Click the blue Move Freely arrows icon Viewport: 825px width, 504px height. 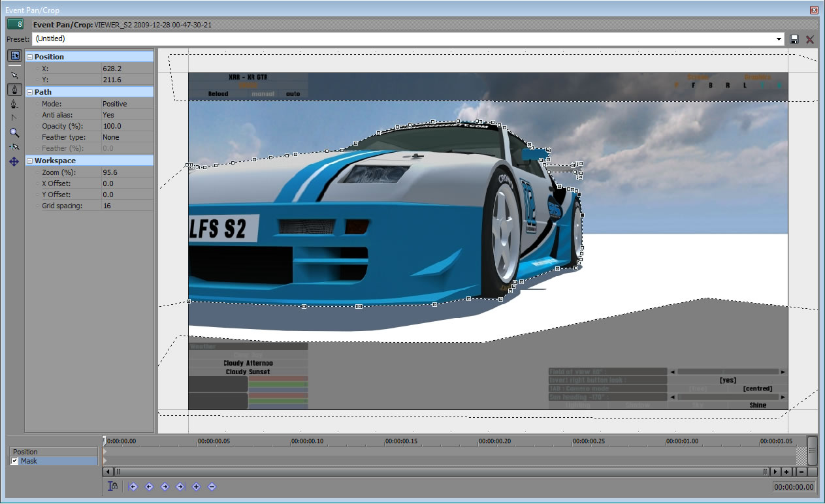pyautogui.click(x=14, y=161)
